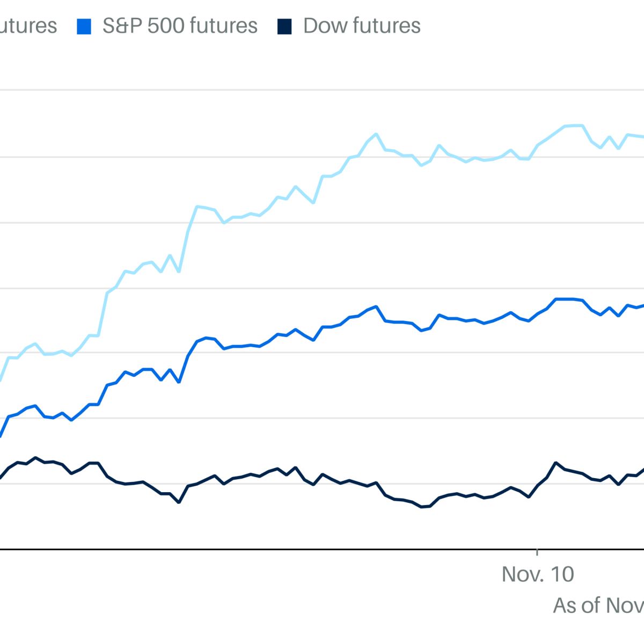Click the right end of the light blue line
The image size is (644, 644).
[642, 137]
